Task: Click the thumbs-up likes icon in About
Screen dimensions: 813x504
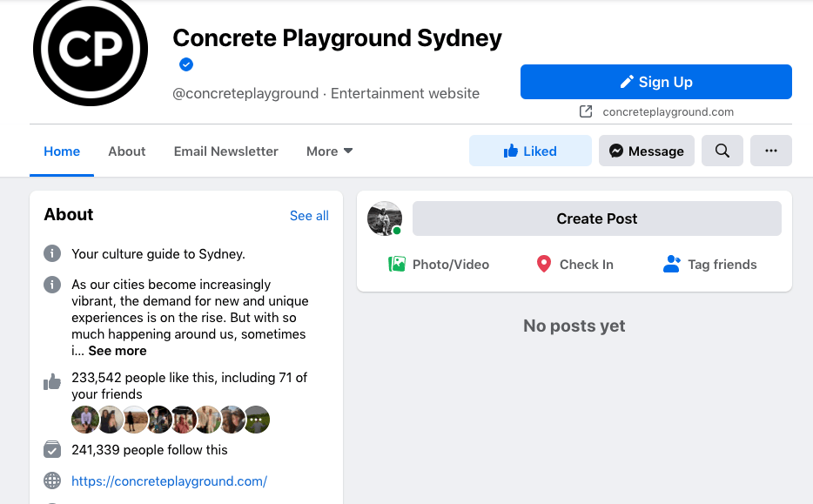Action: pyautogui.click(x=52, y=382)
